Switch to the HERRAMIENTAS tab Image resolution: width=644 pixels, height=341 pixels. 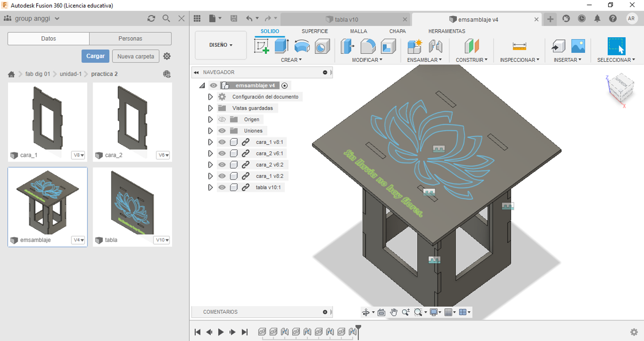447,31
